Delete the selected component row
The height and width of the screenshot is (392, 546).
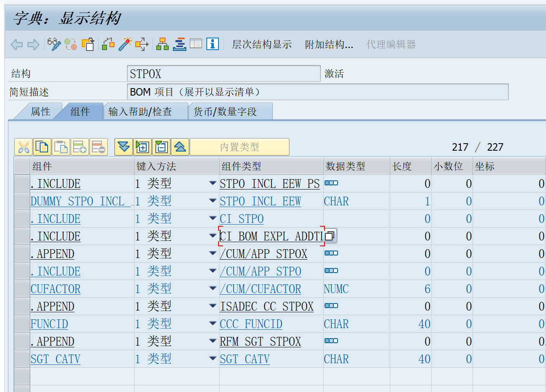click(98, 147)
